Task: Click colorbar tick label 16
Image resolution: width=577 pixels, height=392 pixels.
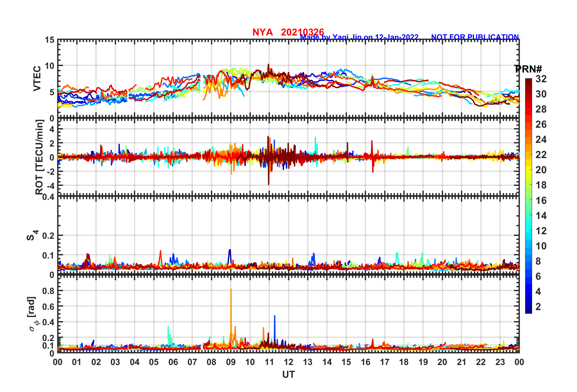Action: point(541,201)
